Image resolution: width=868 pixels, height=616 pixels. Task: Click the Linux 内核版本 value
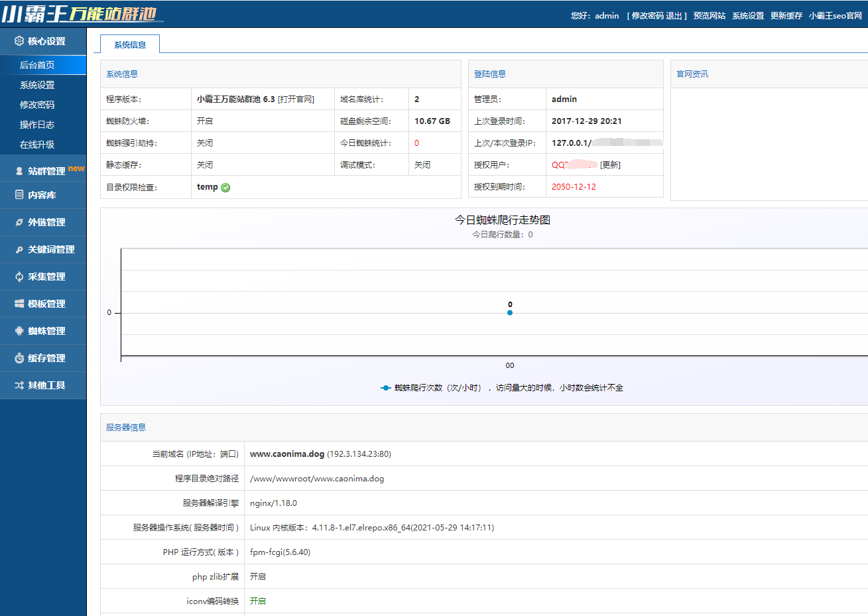coord(372,528)
